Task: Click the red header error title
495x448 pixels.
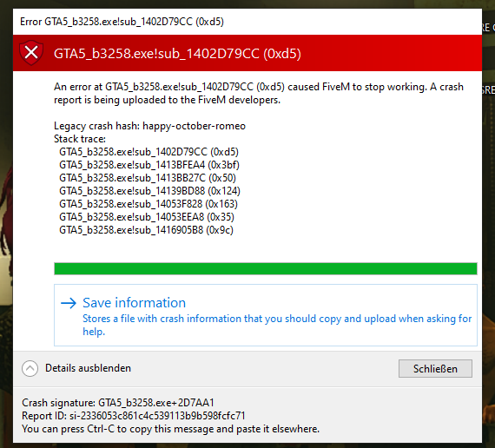Action: [x=177, y=53]
